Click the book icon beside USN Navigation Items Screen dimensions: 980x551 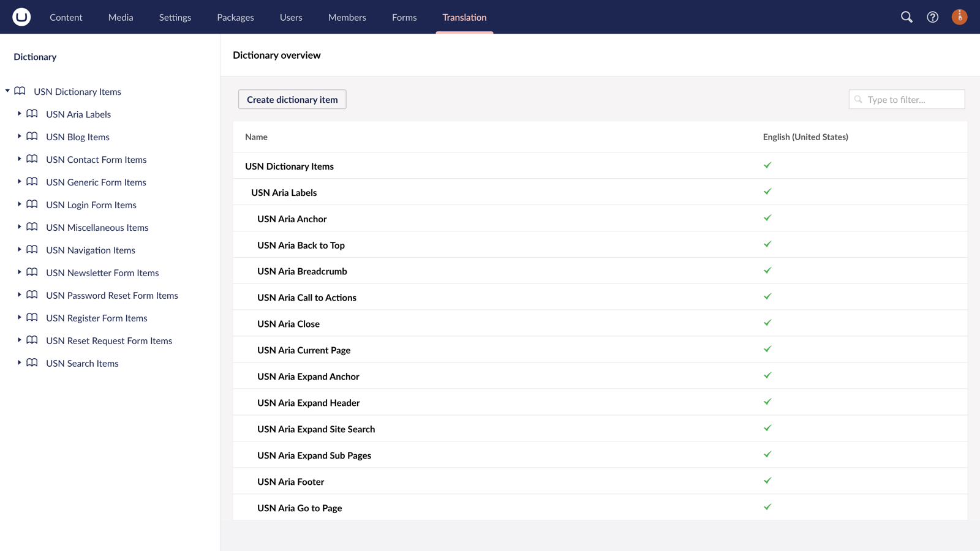(32, 250)
